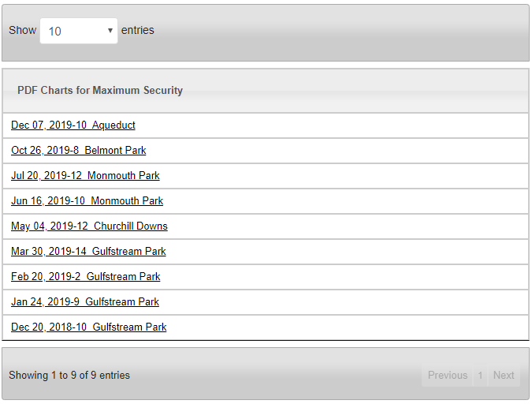Image resolution: width=532 pixels, height=404 pixels.
Task: Sort by PDF Charts for Maximum Security header
Action: click(x=100, y=91)
